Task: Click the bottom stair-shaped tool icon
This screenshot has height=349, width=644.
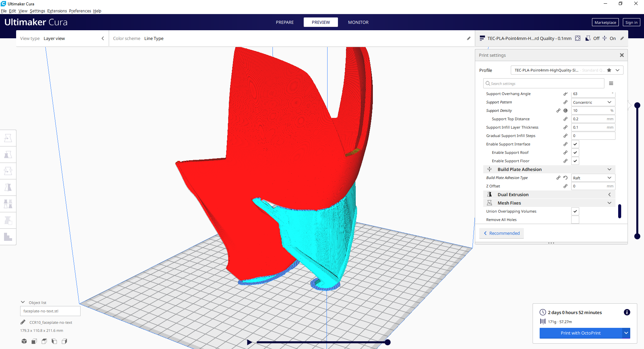Action: click(8, 237)
